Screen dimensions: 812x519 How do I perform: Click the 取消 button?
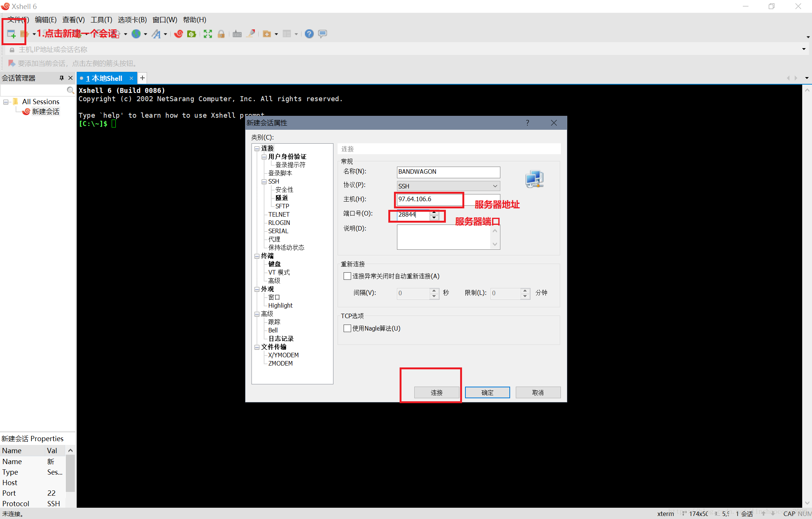pyautogui.click(x=538, y=392)
